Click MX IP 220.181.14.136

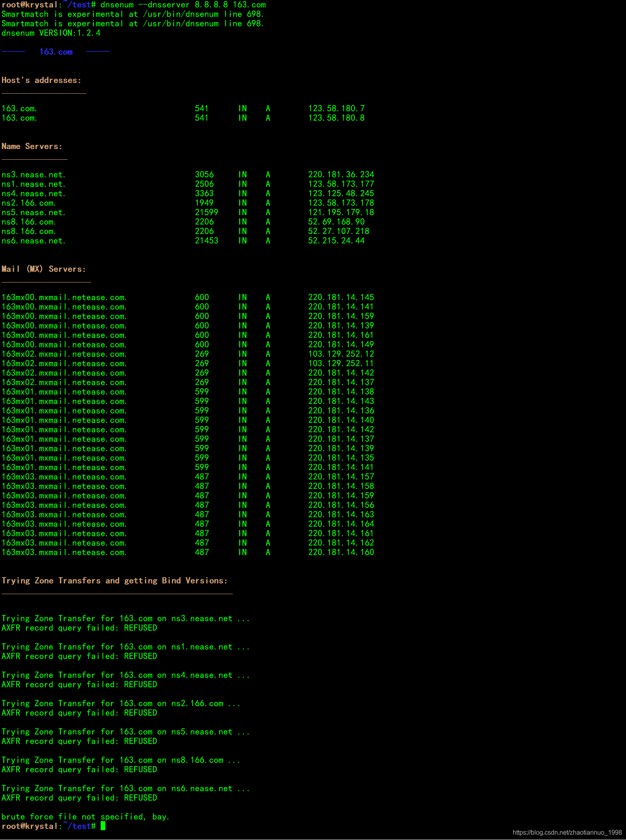(341, 411)
